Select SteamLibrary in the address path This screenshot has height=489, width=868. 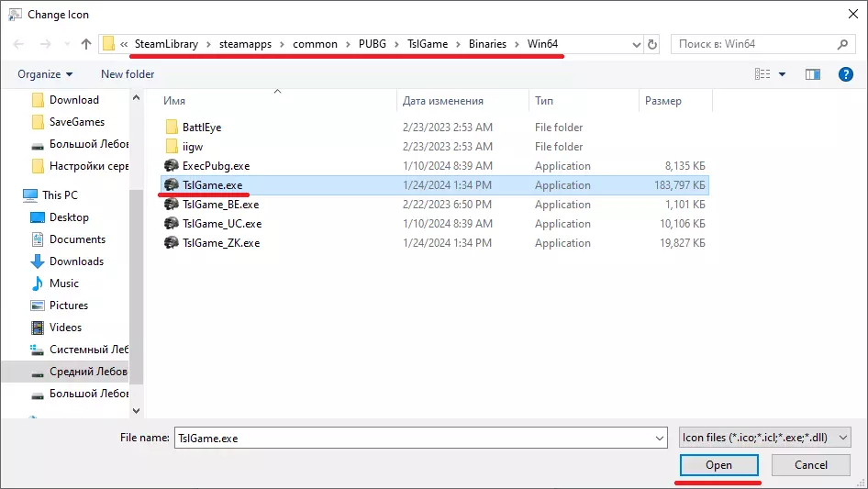click(166, 44)
